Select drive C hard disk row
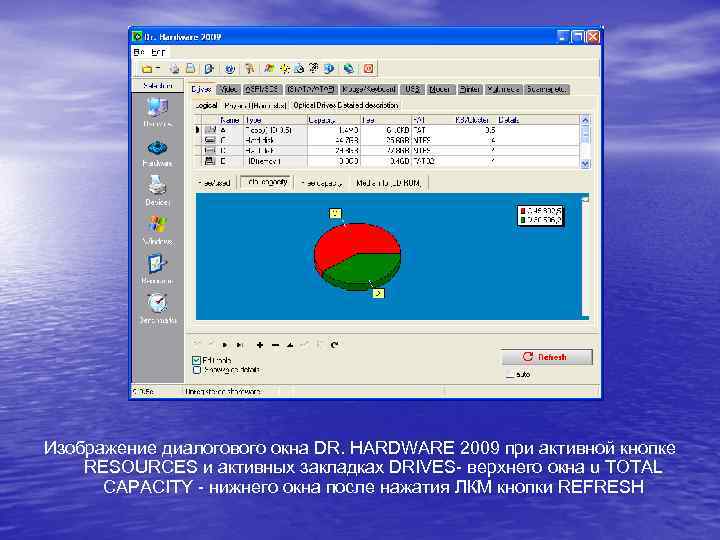The image size is (720, 540). coord(388,140)
